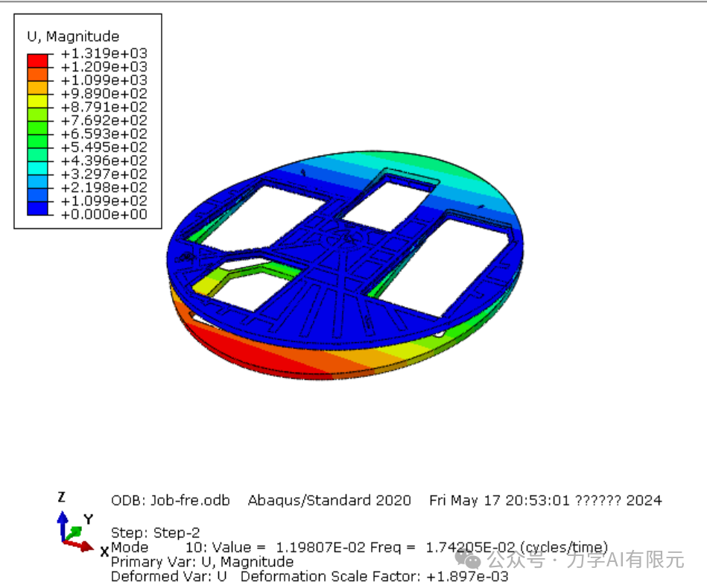The width and height of the screenshot is (707, 588).
Task: Click the legend value +1.319e+03
Action: point(104,54)
